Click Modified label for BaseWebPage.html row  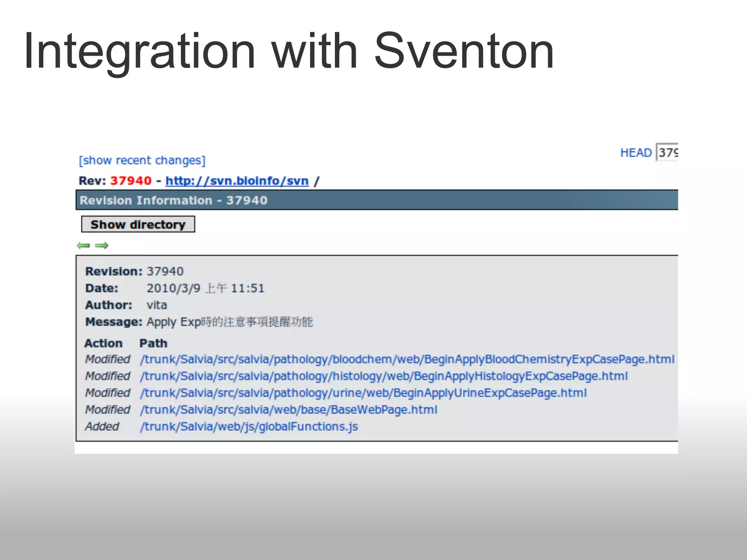(x=108, y=409)
